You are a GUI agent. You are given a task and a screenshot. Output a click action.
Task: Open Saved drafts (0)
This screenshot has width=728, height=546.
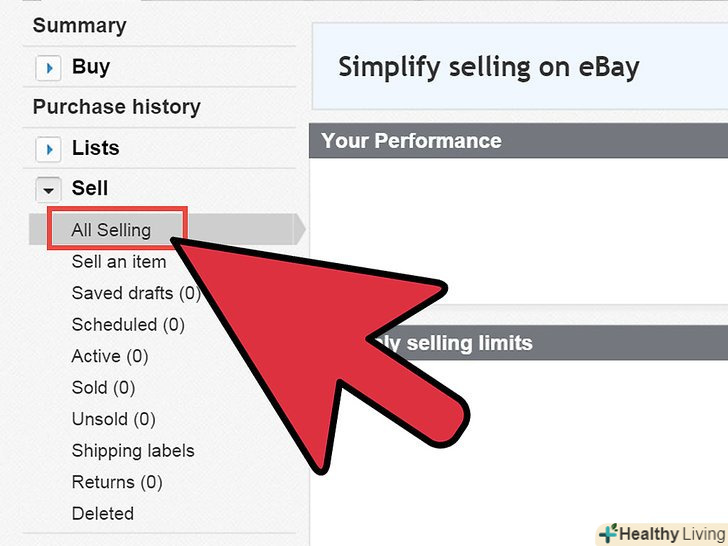pyautogui.click(x=136, y=294)
